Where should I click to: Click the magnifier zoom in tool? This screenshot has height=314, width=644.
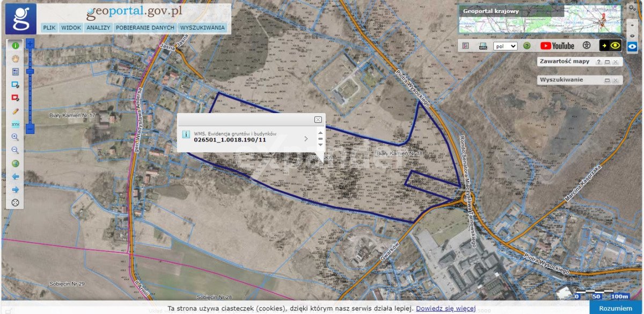[x=15, y=137]
